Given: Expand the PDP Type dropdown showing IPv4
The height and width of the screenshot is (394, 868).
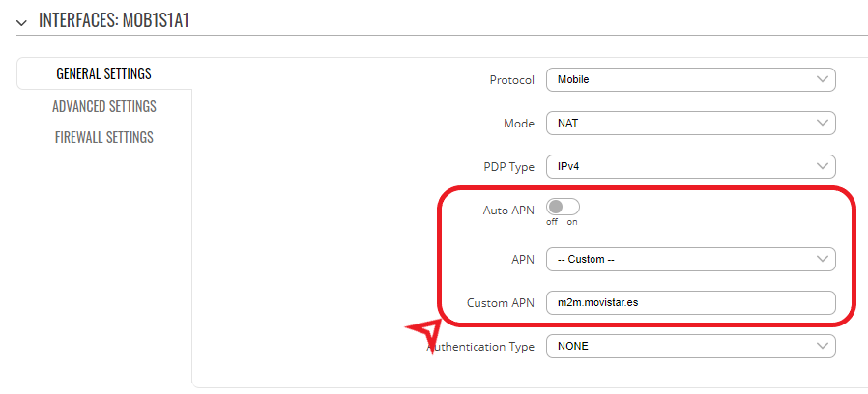Looking at the screenshot, I should click(x=689, y=167).
